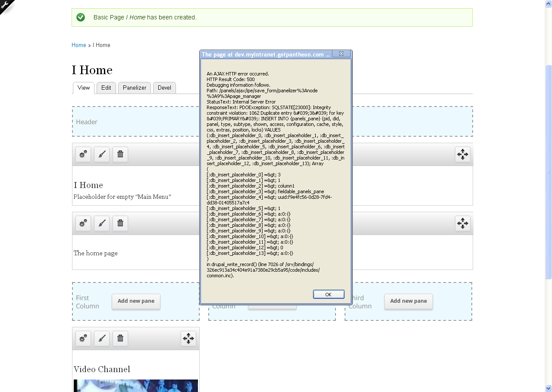Click move handle of Video Channel pane

(x=188, y=339)
